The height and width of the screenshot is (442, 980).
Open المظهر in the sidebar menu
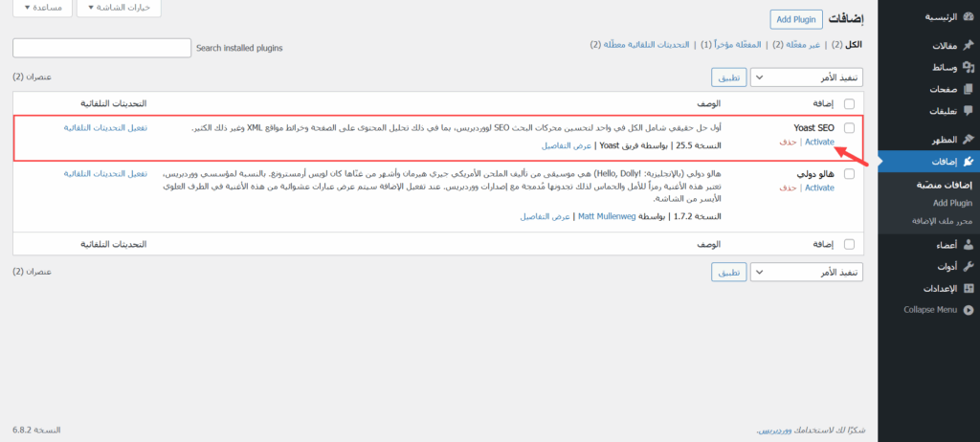[945, 140]
